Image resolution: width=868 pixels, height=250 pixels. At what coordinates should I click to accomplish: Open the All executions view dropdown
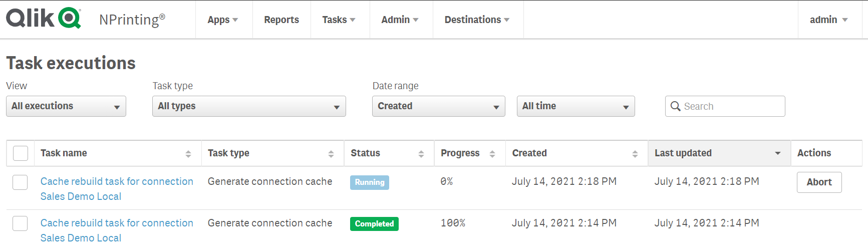tap(66, 106)
